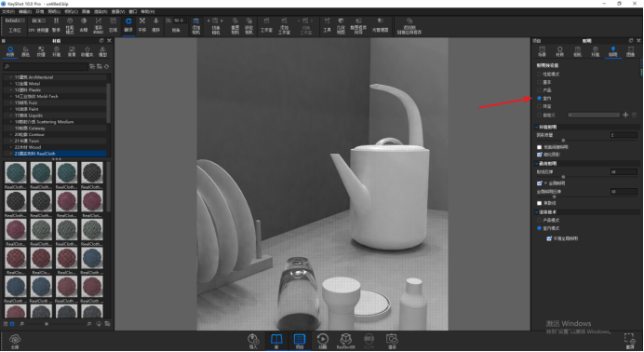Toggle the Global Illumination checkbox
644x352 pixels.
click(x=539, y=183)
